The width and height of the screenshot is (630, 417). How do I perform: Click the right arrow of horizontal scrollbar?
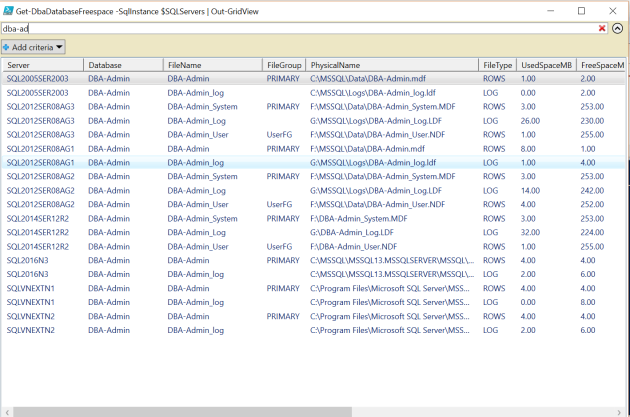point(619,412)
